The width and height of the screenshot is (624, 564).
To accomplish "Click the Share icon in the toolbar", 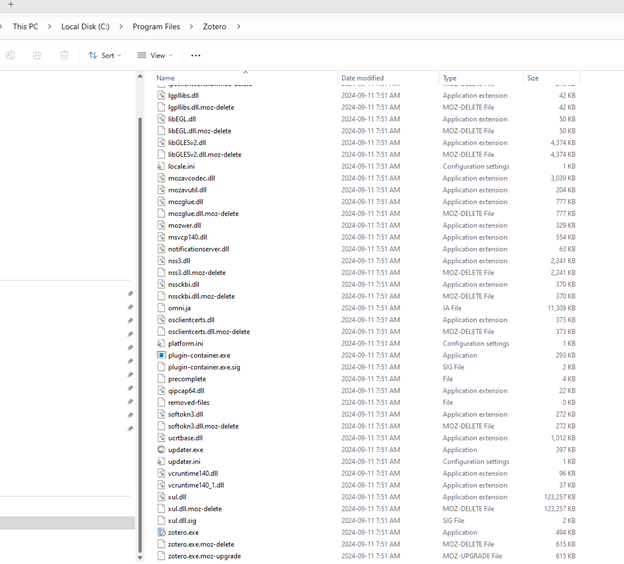I will (37, 55).
